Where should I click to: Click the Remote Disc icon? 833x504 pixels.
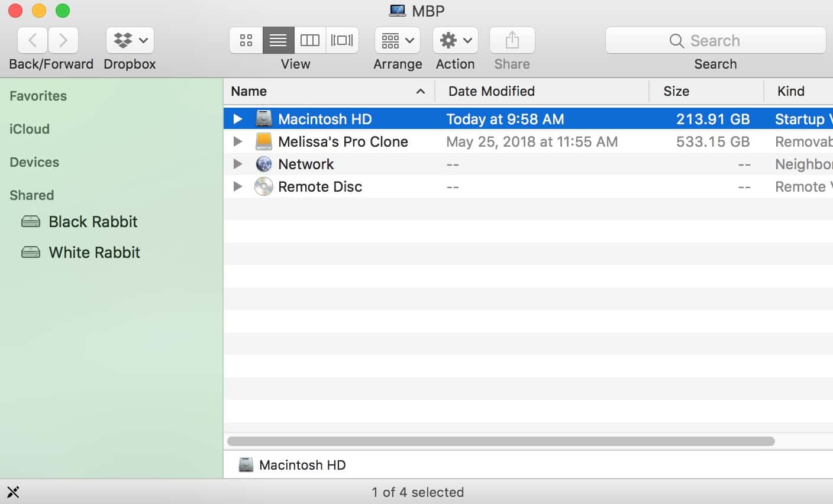[x=264, y=186]
